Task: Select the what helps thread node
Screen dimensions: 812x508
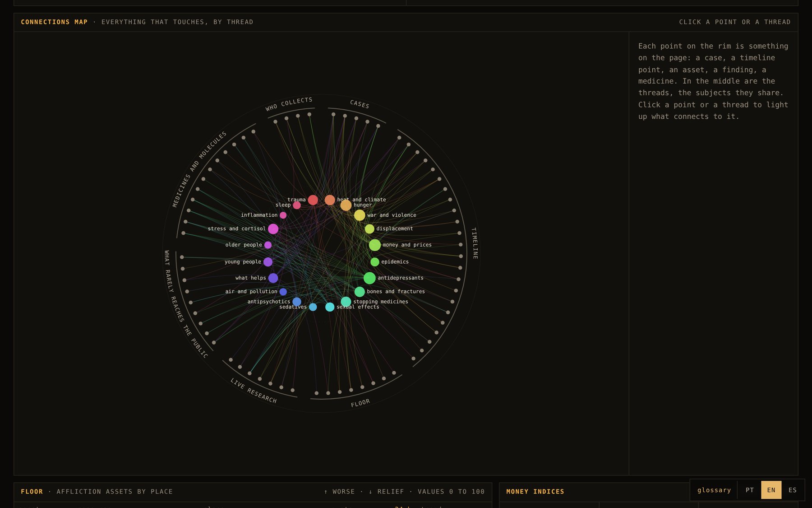Action: (273, 278)
